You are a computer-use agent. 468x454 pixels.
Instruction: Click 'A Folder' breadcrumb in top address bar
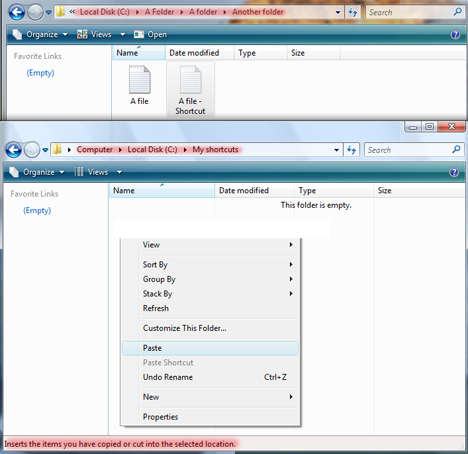click(x=159, y=12)
